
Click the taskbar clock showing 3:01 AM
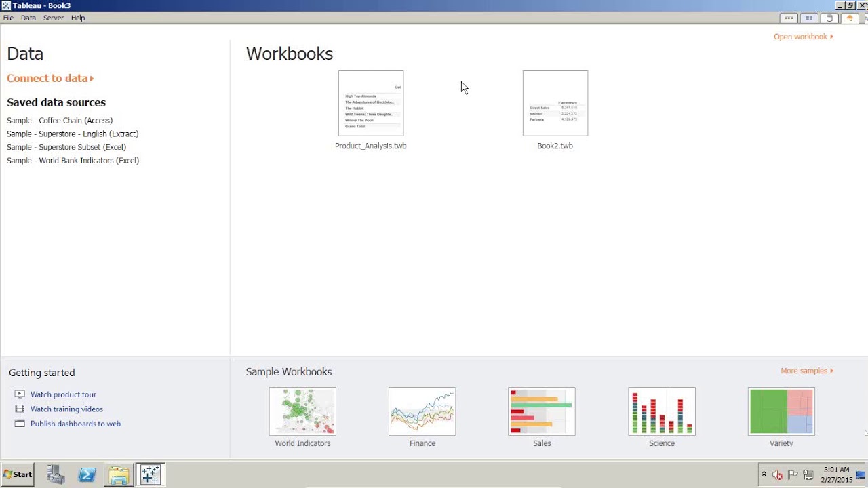tap(835, 474)
